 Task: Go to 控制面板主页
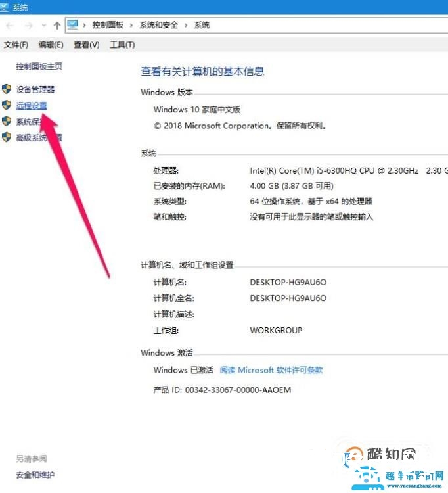click(39, 66)
